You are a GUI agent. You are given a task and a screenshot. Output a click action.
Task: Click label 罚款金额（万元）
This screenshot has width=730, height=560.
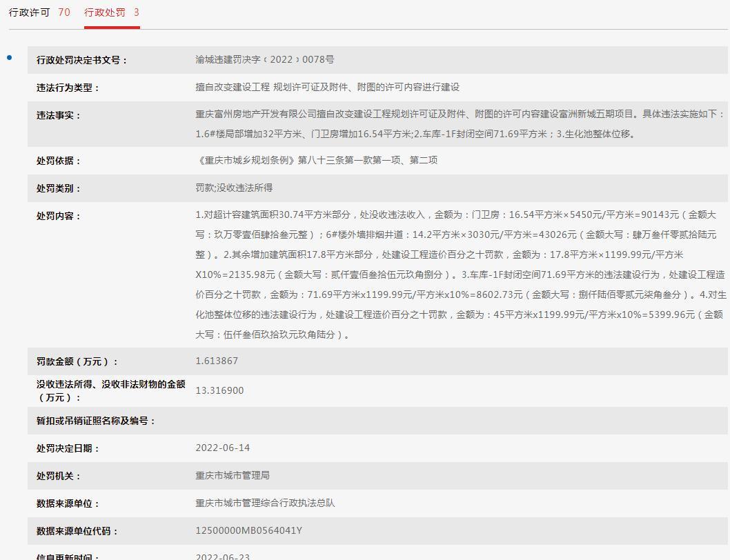(x=77, y=361)
